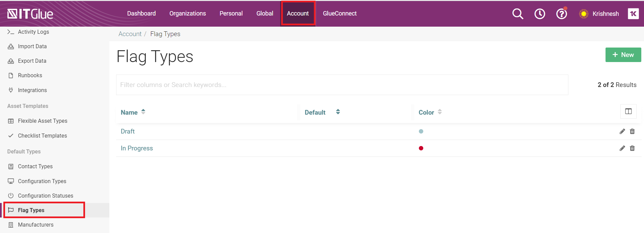Delete the Draft flag type via trash icon
The image size is (644, 233).
point(632,132)
